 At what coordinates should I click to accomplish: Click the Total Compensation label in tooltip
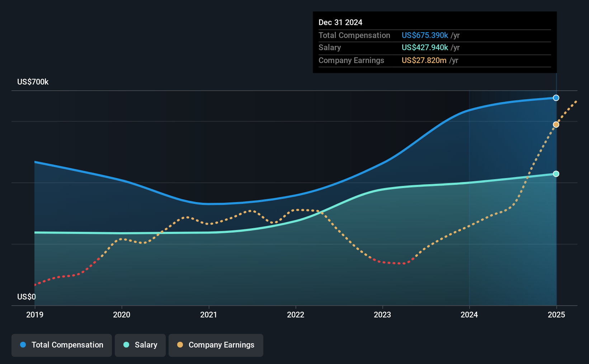(354, 35)
